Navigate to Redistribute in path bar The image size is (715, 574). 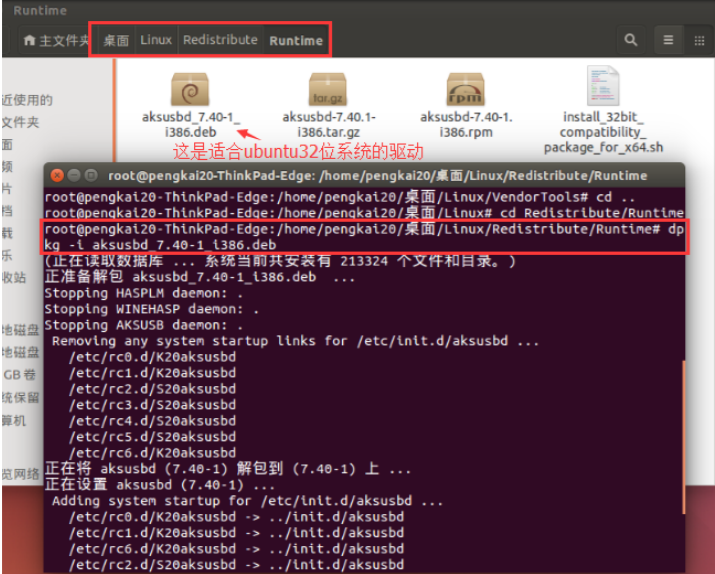(220, 40)
